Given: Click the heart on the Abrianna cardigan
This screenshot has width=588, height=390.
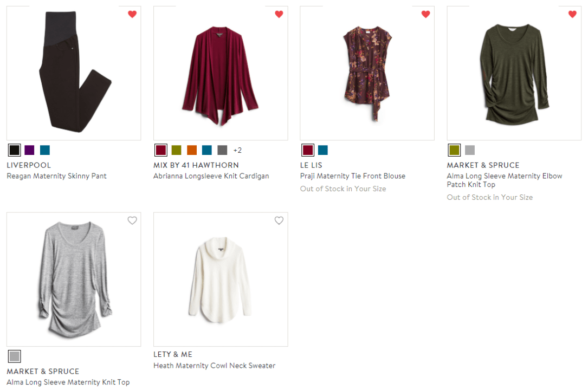Looking at the screenshot, I should tap(279, 14).
